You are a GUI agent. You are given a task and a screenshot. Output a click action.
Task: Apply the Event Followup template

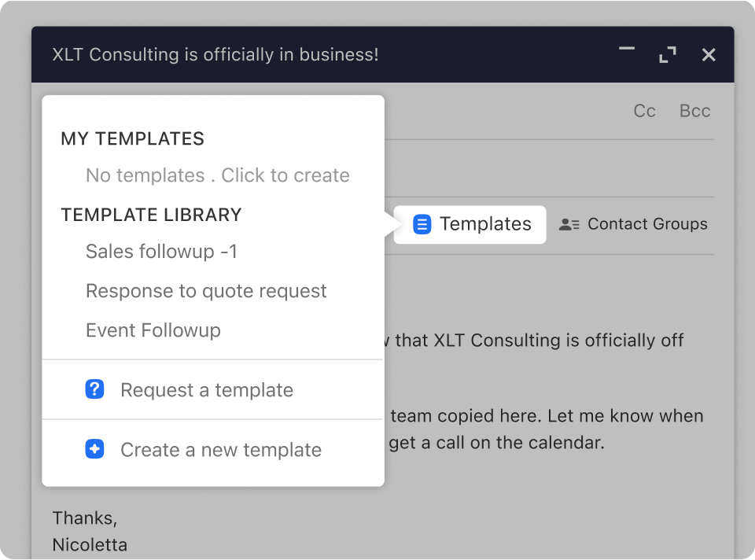coord(153,330)
